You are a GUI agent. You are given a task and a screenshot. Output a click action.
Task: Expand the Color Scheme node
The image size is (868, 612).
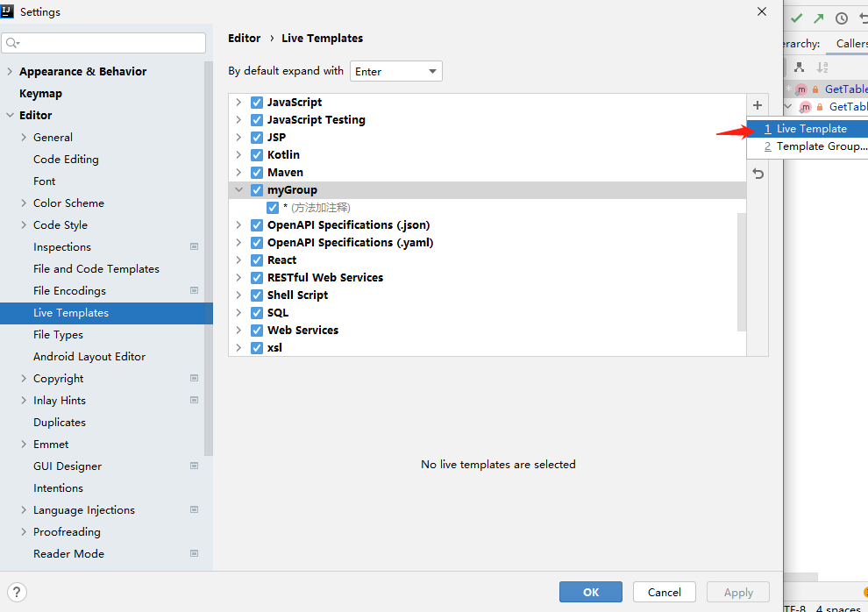pyautogui.click(x=24, y=203)
